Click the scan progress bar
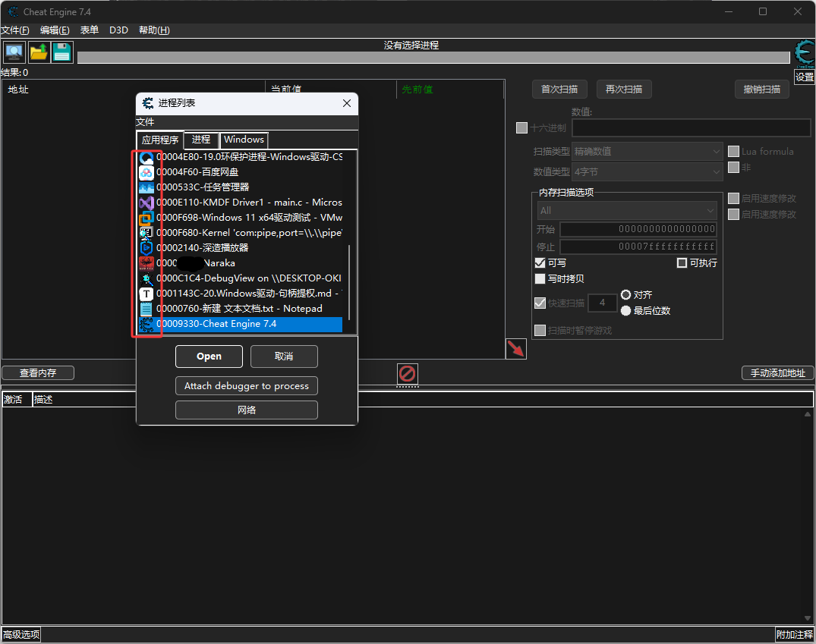Image resolution: width=816 pixels, height=644 pixels. (433, 57)
